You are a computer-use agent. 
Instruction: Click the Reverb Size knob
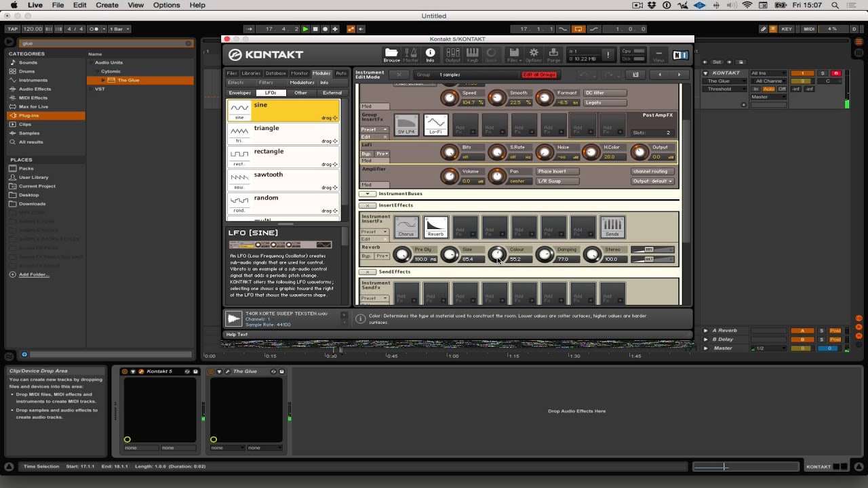pyautogui.click(x=450, y=254)
